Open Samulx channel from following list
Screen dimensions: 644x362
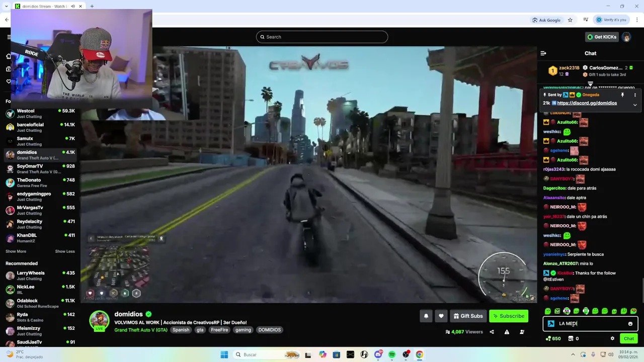coord(40,141)
